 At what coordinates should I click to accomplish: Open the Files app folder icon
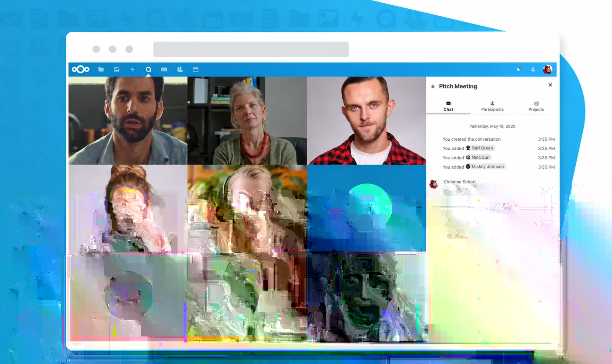point(101,70)
